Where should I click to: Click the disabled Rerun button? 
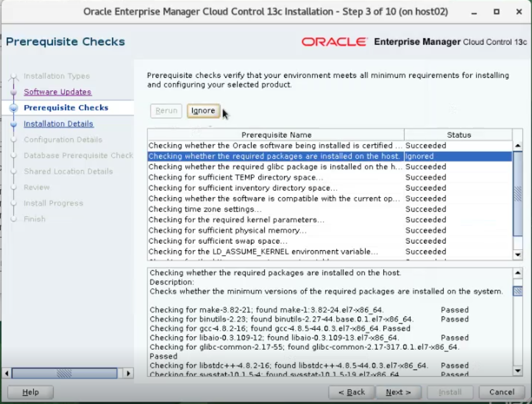(166, 111)
